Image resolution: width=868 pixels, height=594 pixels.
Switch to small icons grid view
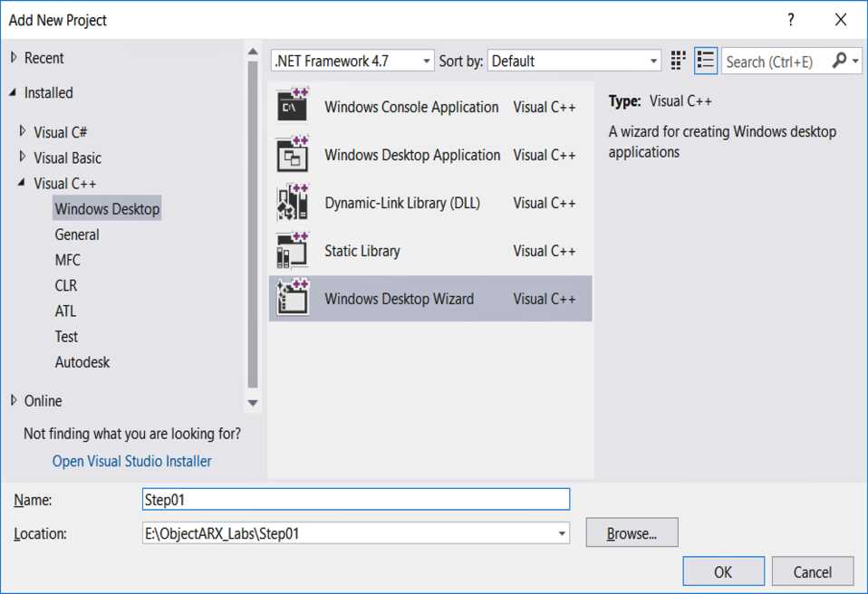pos(678,61)
